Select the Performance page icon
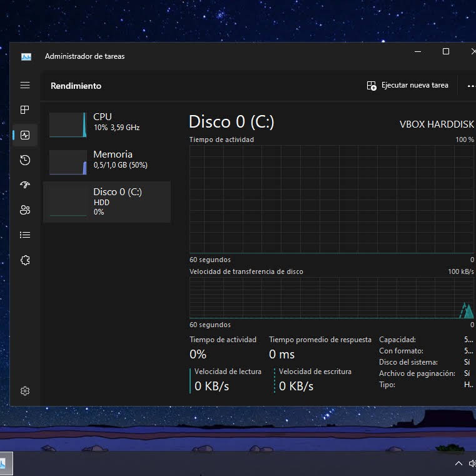 [25, 135]
